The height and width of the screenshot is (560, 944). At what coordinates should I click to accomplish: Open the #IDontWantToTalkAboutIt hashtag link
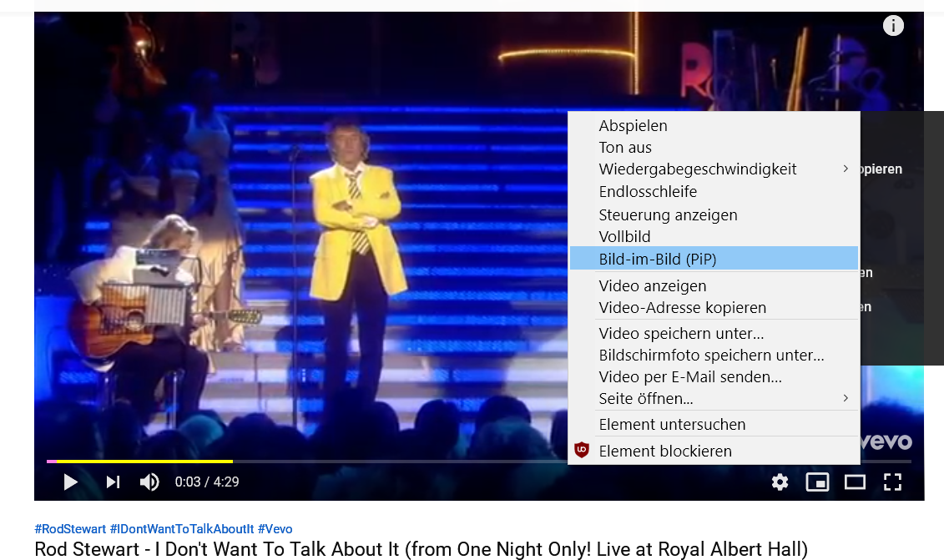pos(182,529)
